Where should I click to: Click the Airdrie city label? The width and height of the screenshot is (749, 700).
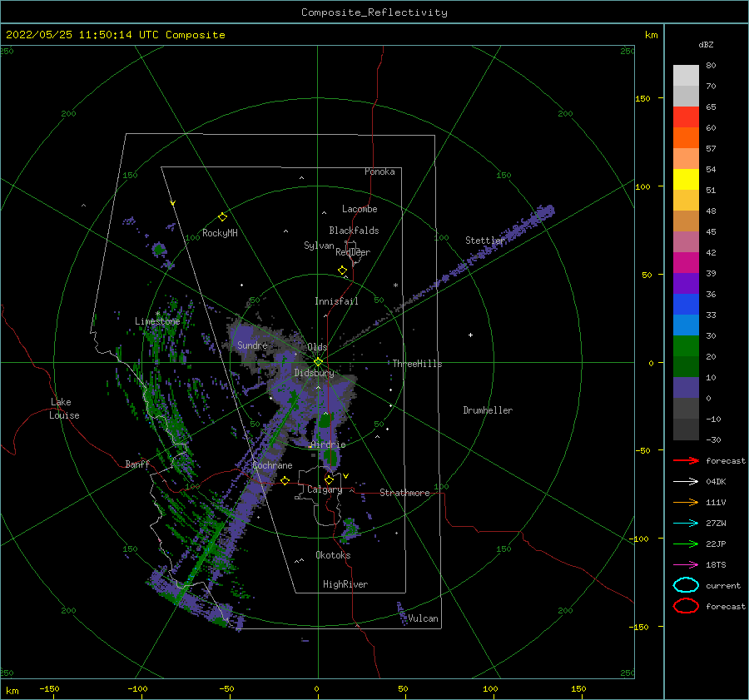pos(328,444)
